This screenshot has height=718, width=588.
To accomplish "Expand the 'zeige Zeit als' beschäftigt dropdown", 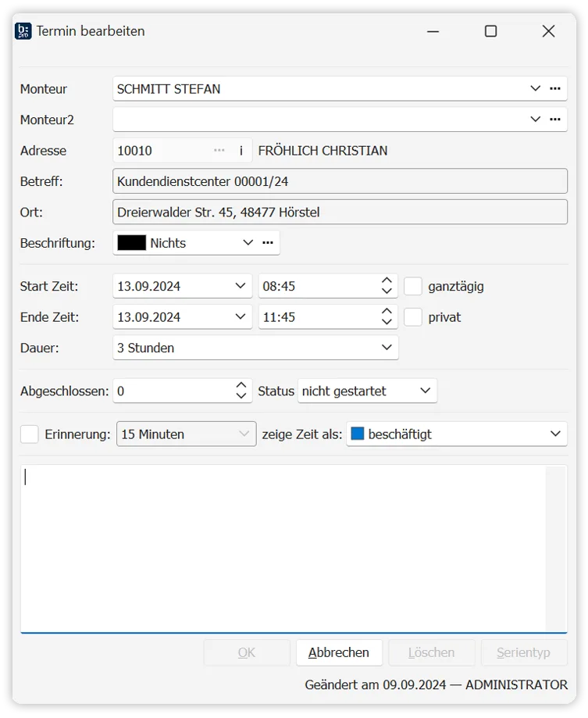I will 555,434.
